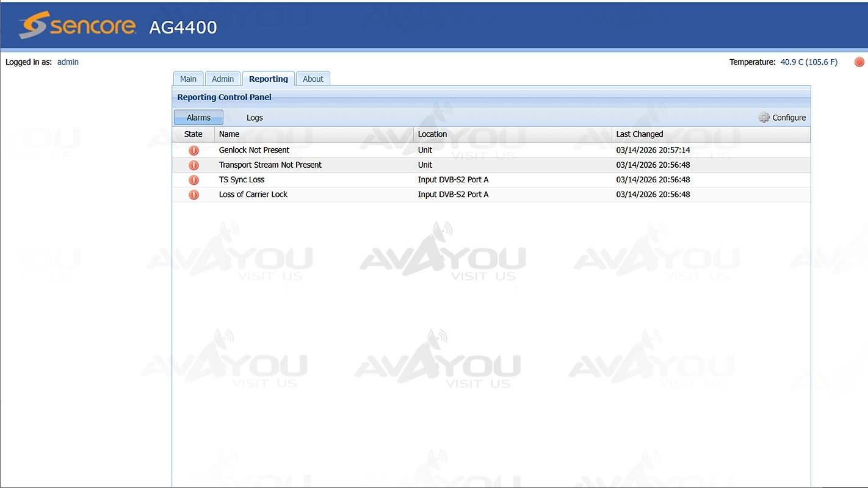Click the TS Sync Loss alarm icon
The height and width of the screenshot is (488, 868).
[193, 180]
